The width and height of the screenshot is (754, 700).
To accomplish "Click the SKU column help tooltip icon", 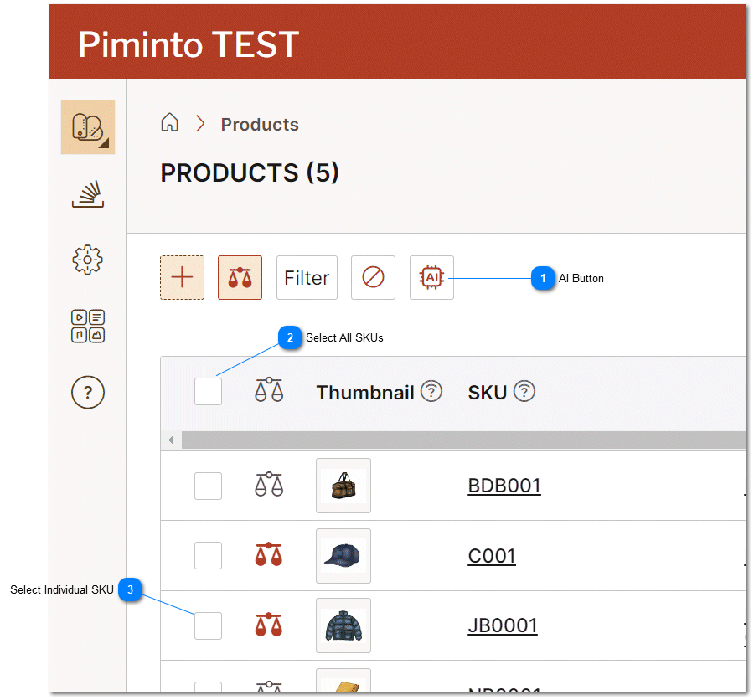I will pyautogui.click(x=524, y=390).
